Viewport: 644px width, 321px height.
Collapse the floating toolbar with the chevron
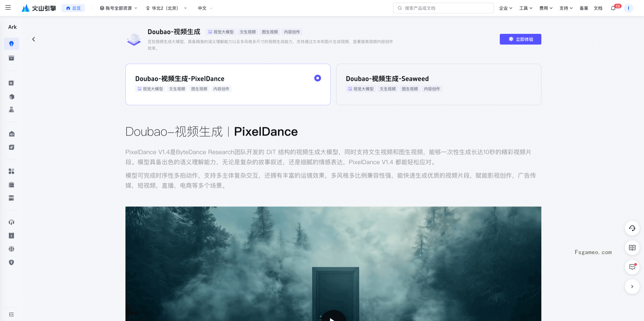coord(632,286)
